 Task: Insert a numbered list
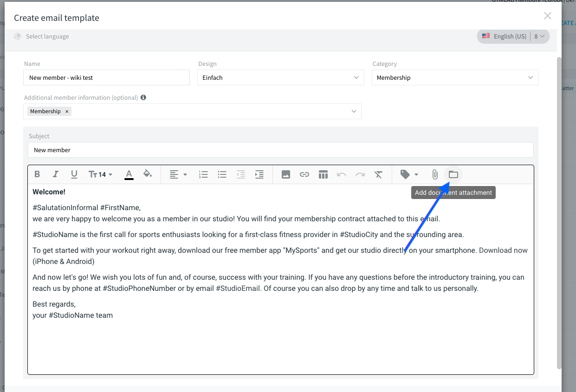(203, 174)
